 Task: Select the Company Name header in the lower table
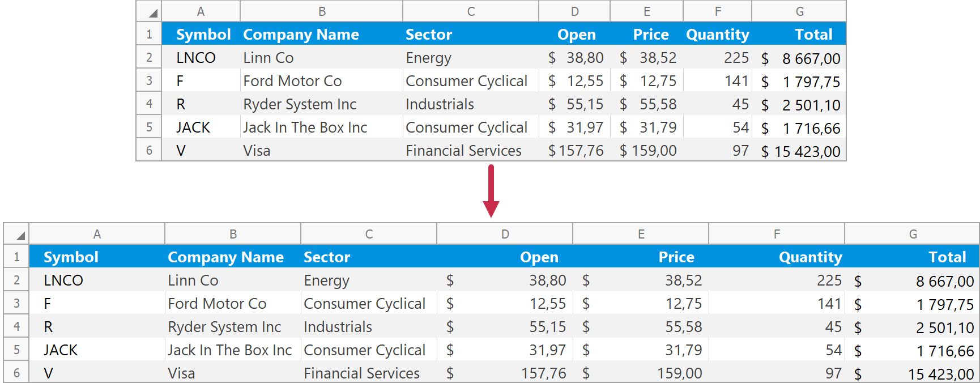click(x=225, y=257)
